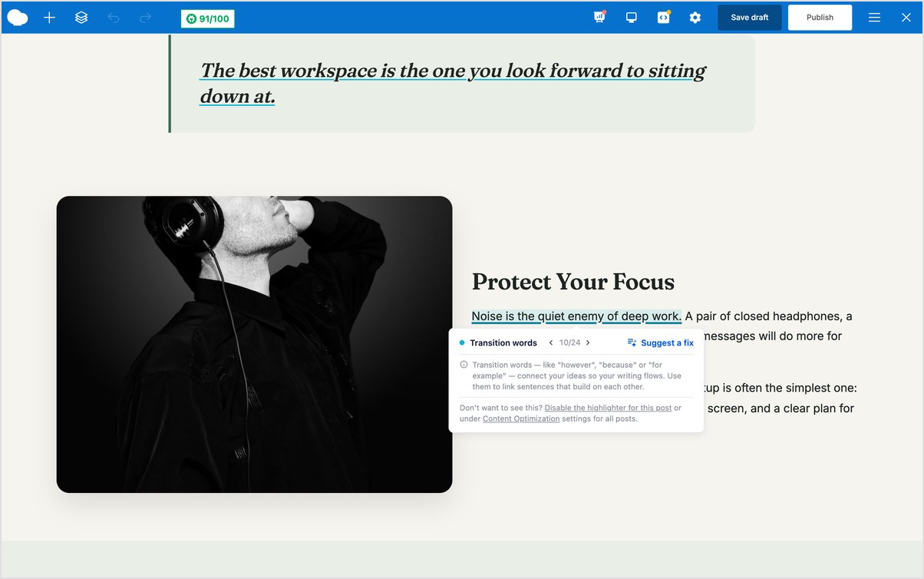The width and height of the screenshot is (924, 579).
Task: Click the Protect Your Focus heading
Action: click(x=573, y=282)
